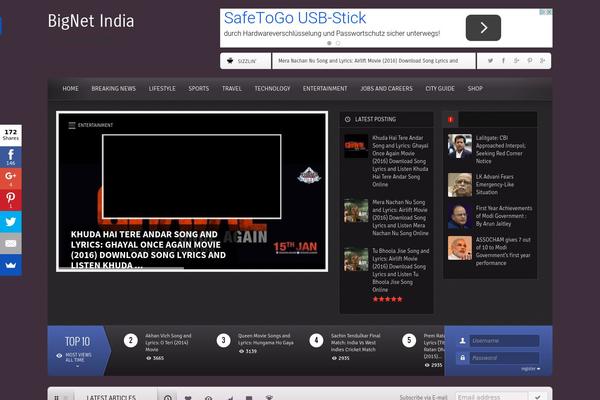
Task: Click the Sizzlin' ticker icon
Action: [230, 60]
